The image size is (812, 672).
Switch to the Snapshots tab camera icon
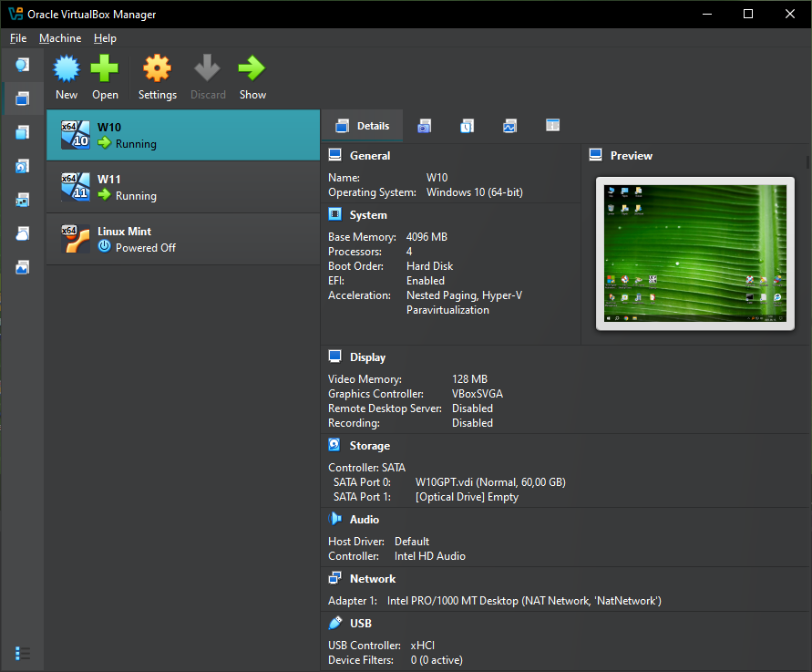tap(425, 126)
